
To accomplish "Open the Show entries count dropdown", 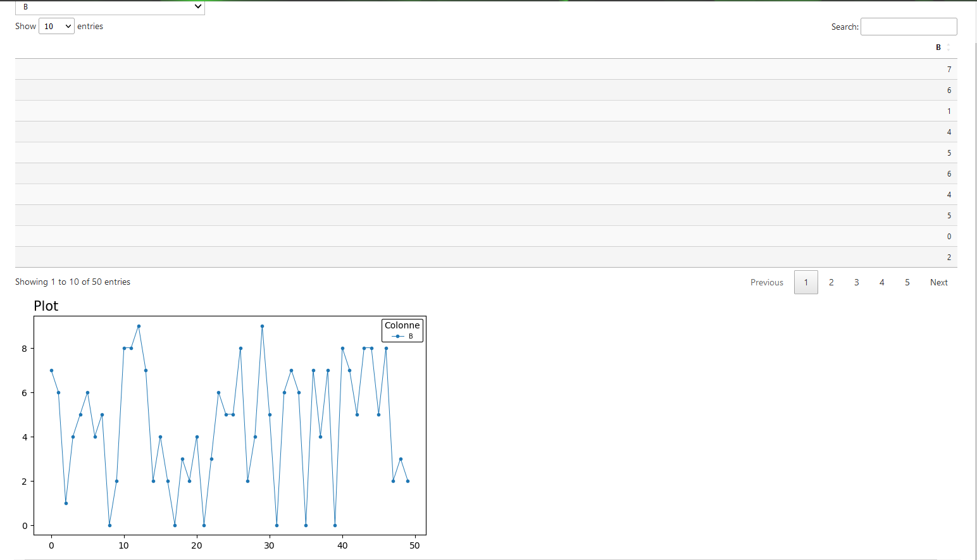I will point(56,26).
